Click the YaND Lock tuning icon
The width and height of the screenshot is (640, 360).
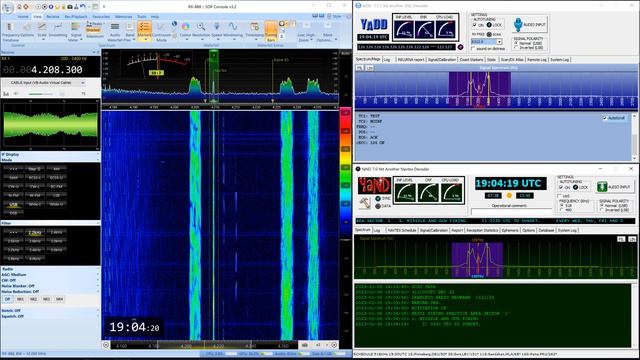575,187
